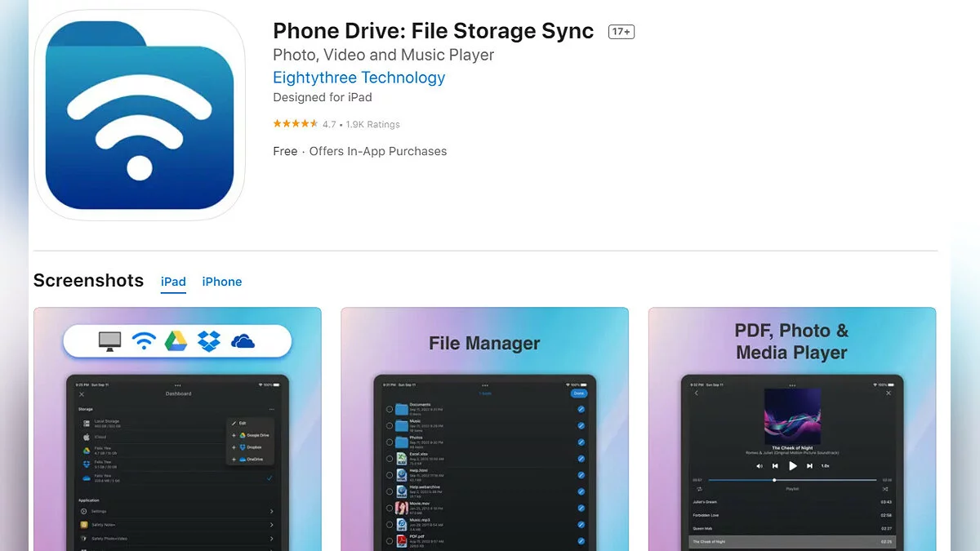Open Eightythree Technology developer page
The image size is (980, 551).
click(359, 78)
